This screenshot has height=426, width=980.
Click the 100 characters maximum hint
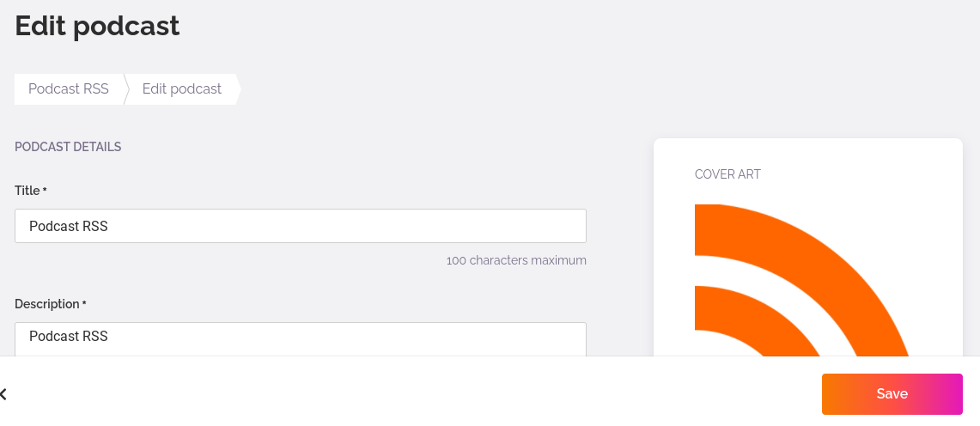(x=516, y=260)
